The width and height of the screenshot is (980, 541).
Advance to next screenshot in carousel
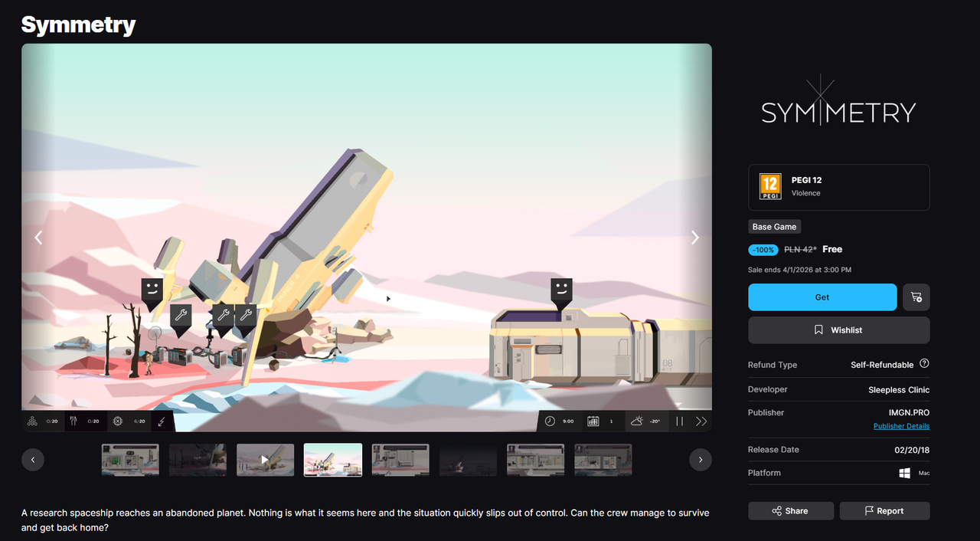tap(695, 238)
